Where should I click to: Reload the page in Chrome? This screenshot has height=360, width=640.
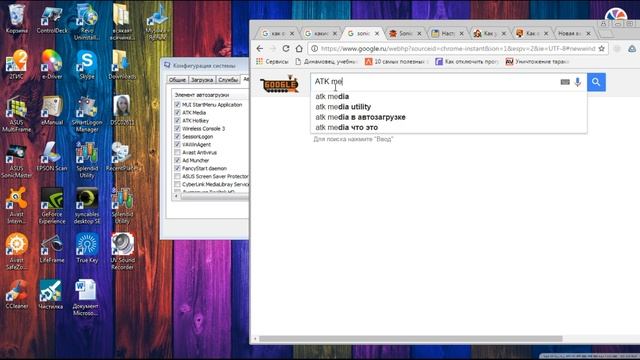(286, 49)
